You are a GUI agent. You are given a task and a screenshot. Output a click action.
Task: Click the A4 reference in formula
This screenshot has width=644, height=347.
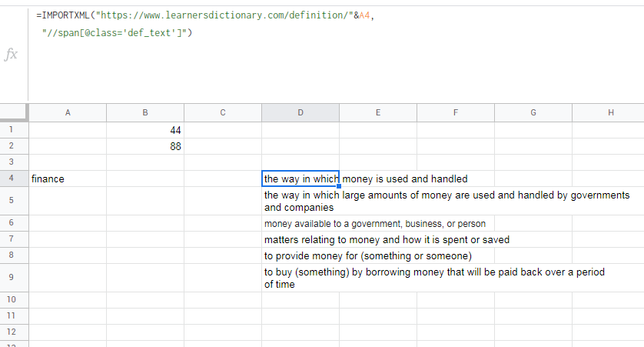(365, 15)
